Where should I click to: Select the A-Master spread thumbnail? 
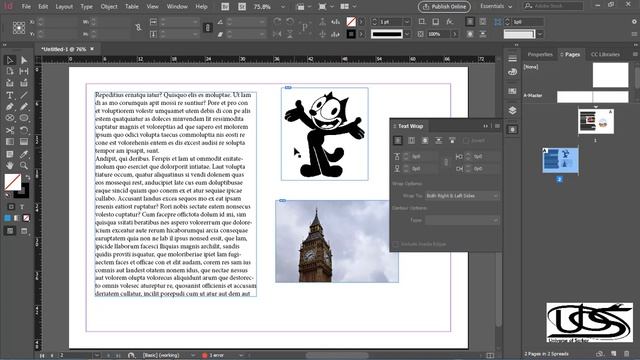(593, 97)
